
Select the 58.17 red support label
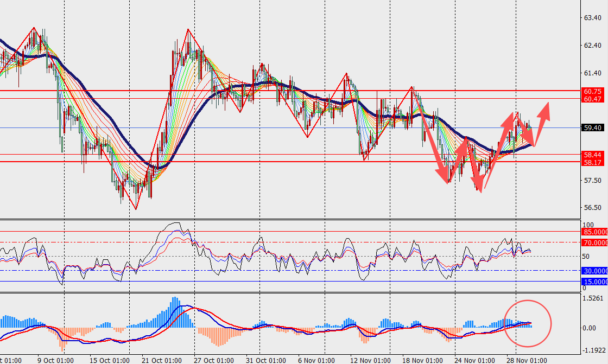click(x=591, y=162)
